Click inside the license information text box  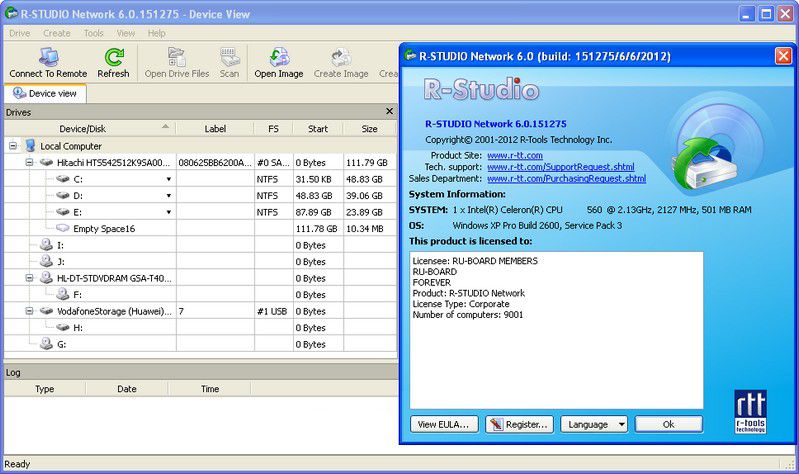[556, 330]
